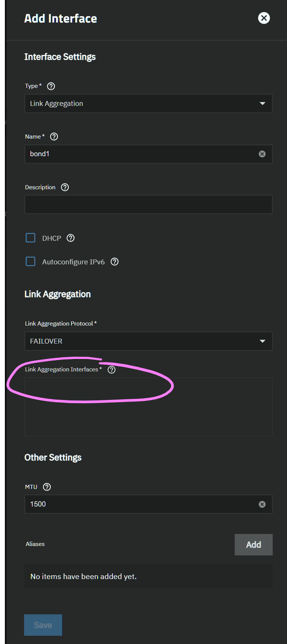
Task: Clear the bond1 name field
Action: click(262, 154)
